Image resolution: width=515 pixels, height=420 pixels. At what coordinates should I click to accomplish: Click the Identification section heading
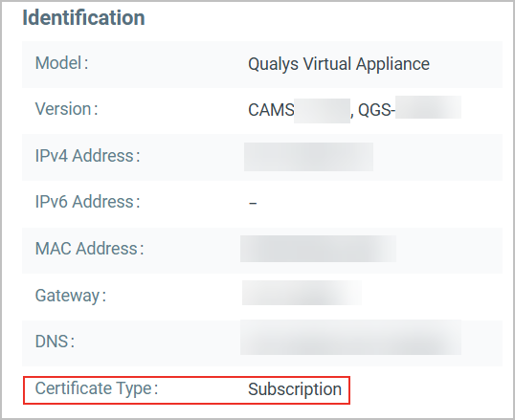click(x=83, y=18)
